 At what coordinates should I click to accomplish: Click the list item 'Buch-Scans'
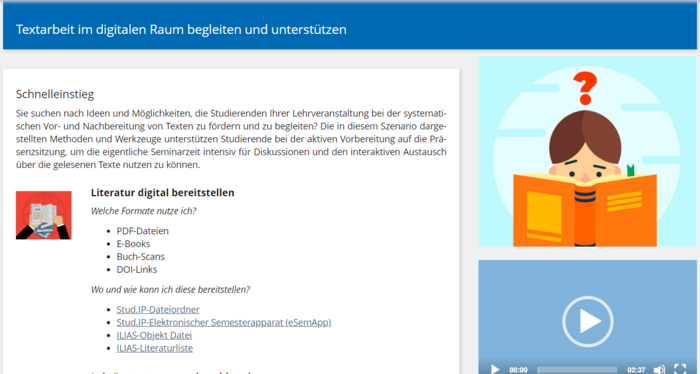(x=141, y=257)
